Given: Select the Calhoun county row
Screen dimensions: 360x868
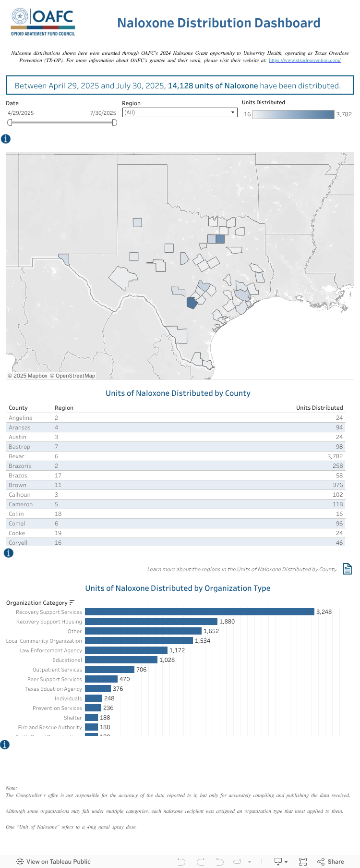Looking at the screenshot, I should pos(176,495).
